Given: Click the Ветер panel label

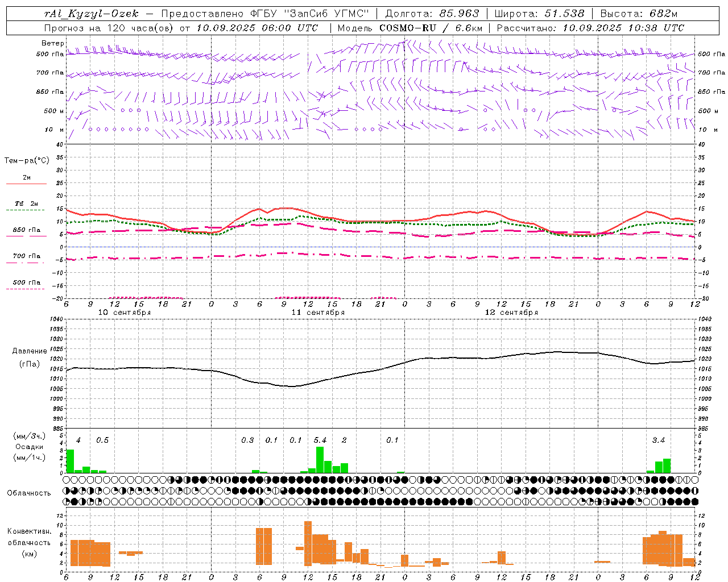Looking at the screenshot, I should pyautogui.click(x=53, y=43).
